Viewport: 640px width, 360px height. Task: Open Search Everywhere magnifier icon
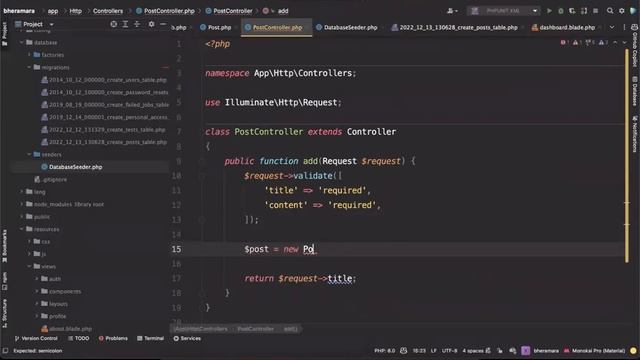click(610, 11)
